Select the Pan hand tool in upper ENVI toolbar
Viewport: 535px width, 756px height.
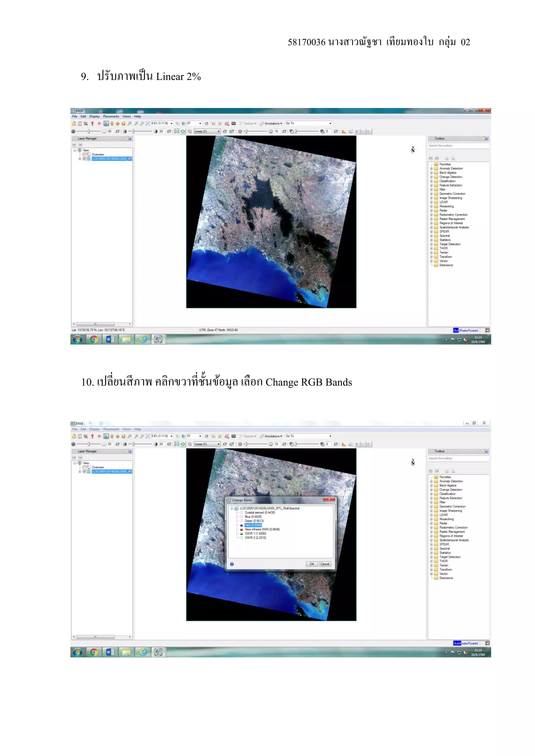point(112,123)
